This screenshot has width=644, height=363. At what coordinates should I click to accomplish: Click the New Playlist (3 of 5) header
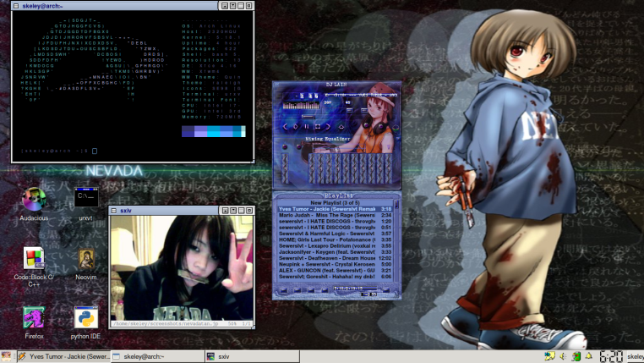335,203
